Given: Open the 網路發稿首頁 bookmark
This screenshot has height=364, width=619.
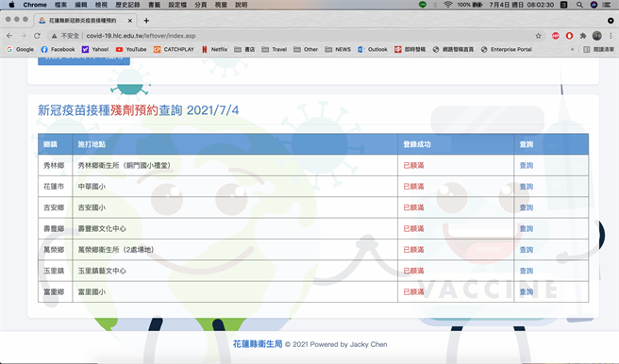Looking at the screenshot, I should pyautogui.click(x=453, y=49).
